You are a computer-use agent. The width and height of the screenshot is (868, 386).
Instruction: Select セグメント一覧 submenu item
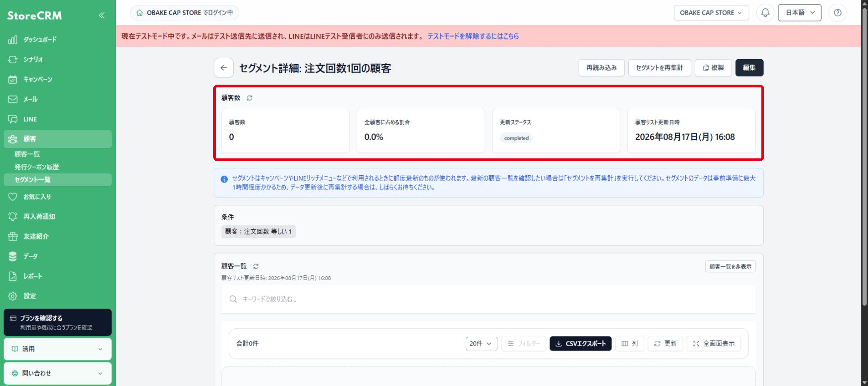pos(57,180)
